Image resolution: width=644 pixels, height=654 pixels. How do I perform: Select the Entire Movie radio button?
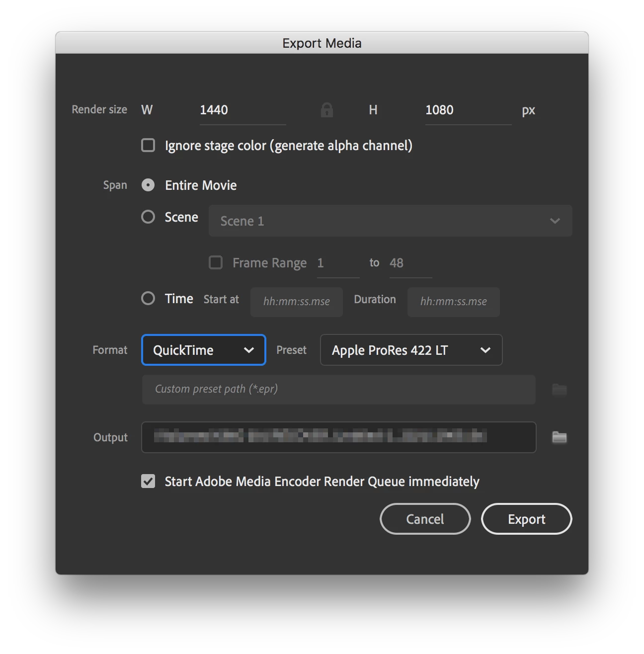tap(148, 185)
